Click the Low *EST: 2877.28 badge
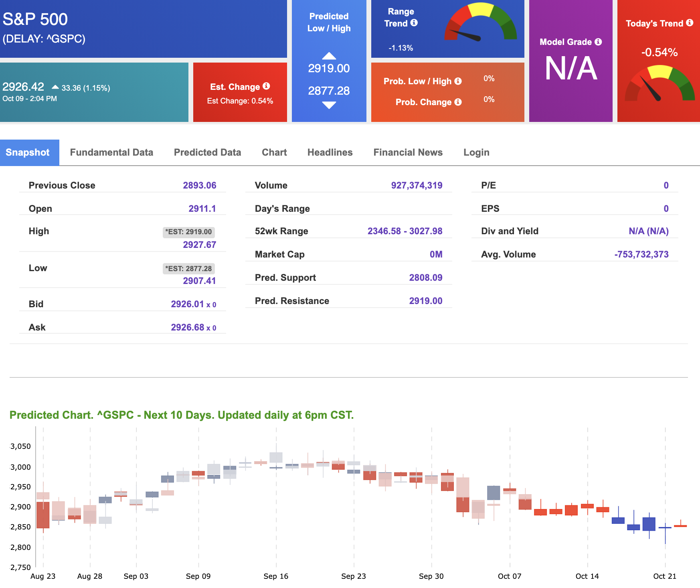Screen dimensions: 700x588 tap(189, 269)
